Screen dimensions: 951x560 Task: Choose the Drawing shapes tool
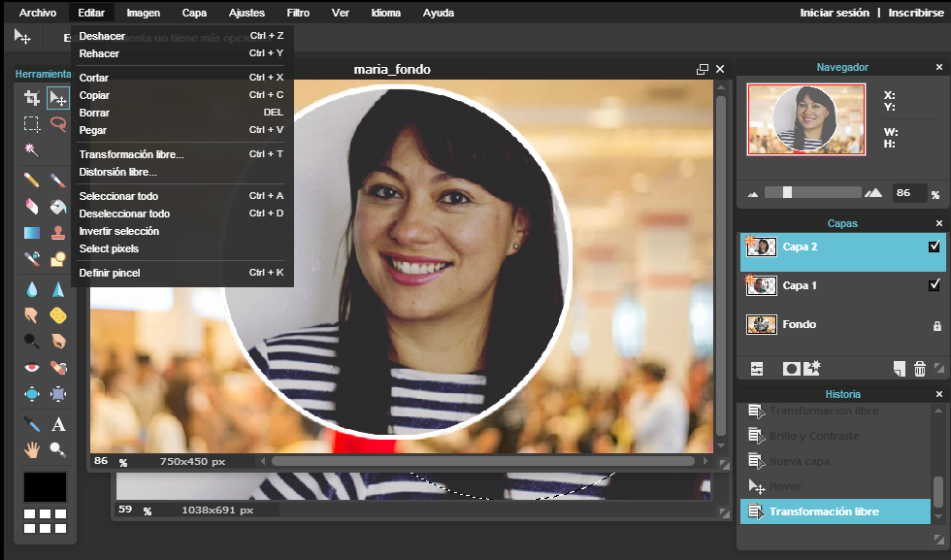pos(58,259)
